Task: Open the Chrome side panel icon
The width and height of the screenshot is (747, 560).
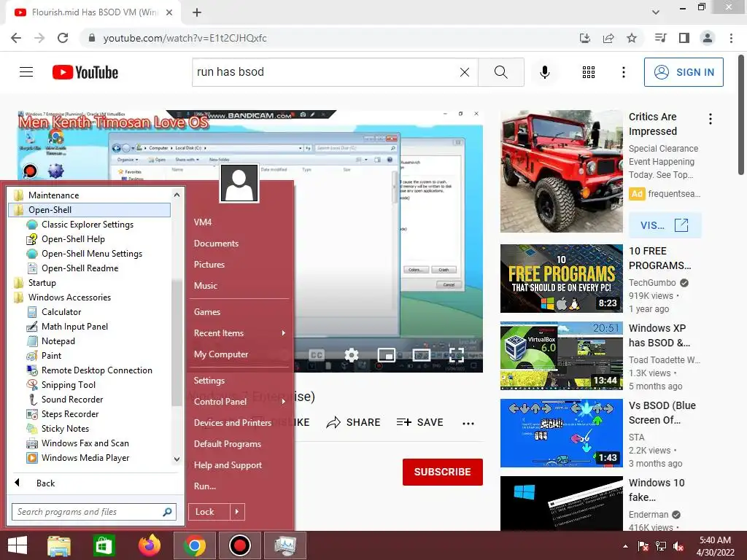Action: pos(684,38)
